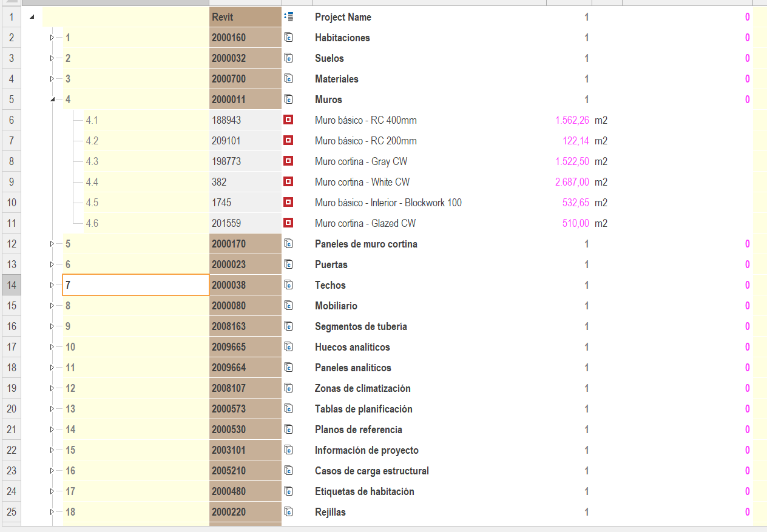Expand chapter 18 Rejillas
The width and height of the screenshot is (767, 532).
(x=52, y=512)
